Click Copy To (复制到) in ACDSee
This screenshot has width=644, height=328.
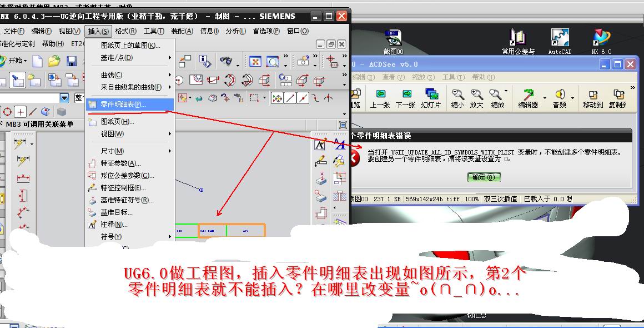tap(617, 98)
